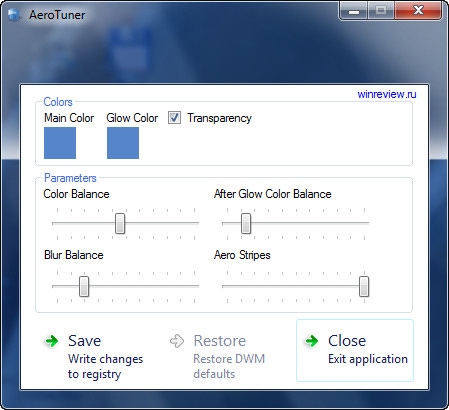Click the green arrow beside Save

pos(52,341)
